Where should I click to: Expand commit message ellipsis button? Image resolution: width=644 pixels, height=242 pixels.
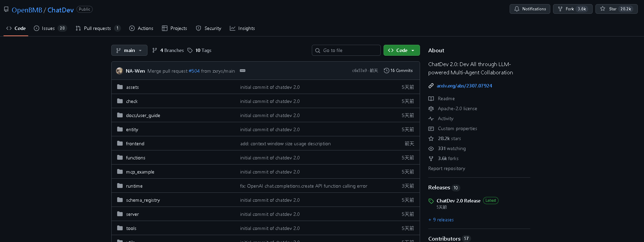243,71
